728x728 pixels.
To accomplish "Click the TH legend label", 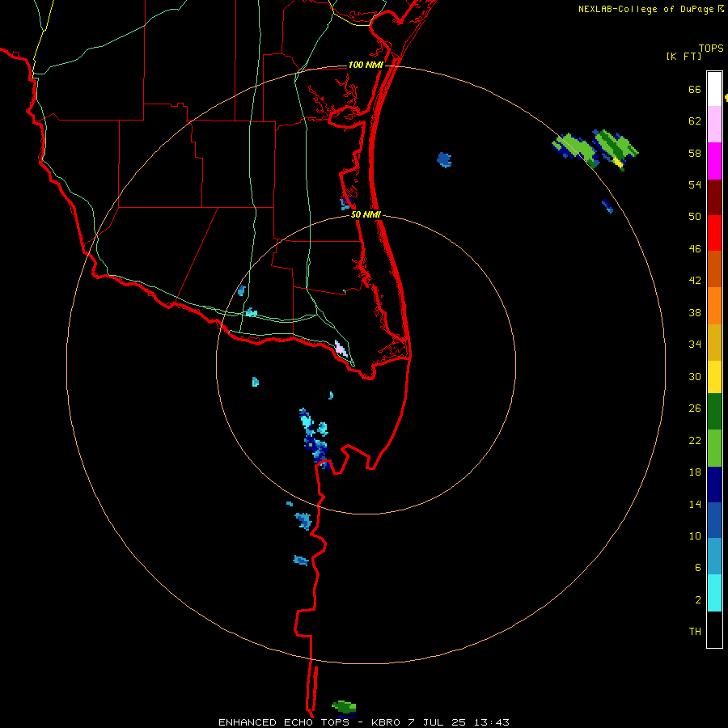I will point(695,632).
